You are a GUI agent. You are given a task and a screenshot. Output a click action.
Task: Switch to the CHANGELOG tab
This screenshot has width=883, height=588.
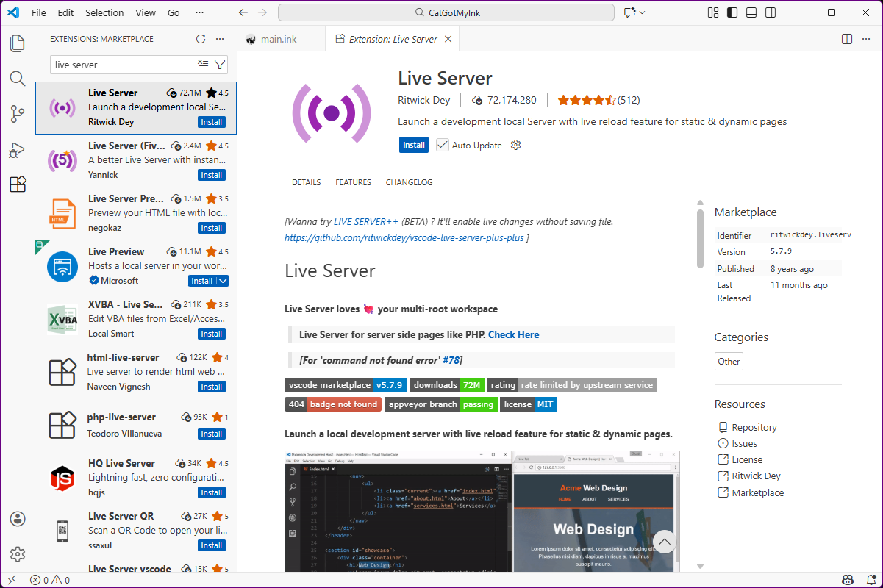410,182
